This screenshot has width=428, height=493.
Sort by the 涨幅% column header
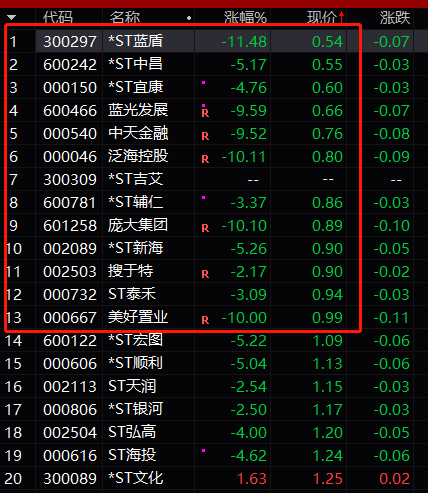point(245,17)
